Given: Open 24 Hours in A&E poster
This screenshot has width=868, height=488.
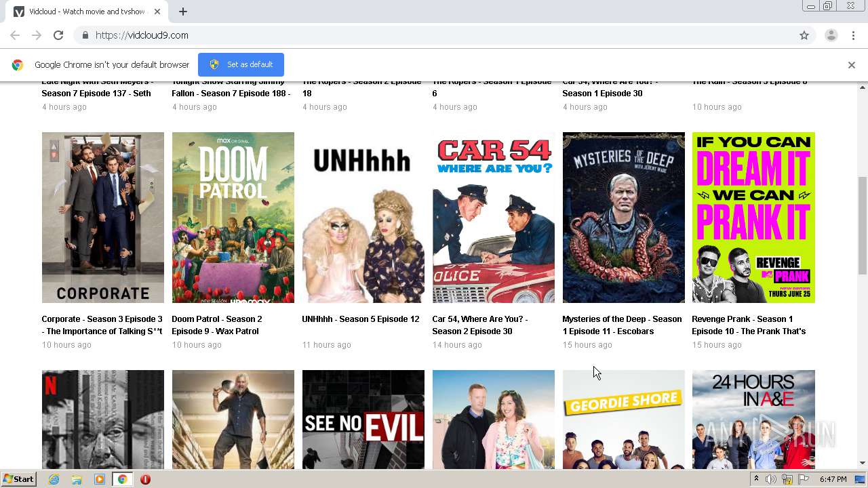Looking at the screenshot, I should tap(753, 420).
